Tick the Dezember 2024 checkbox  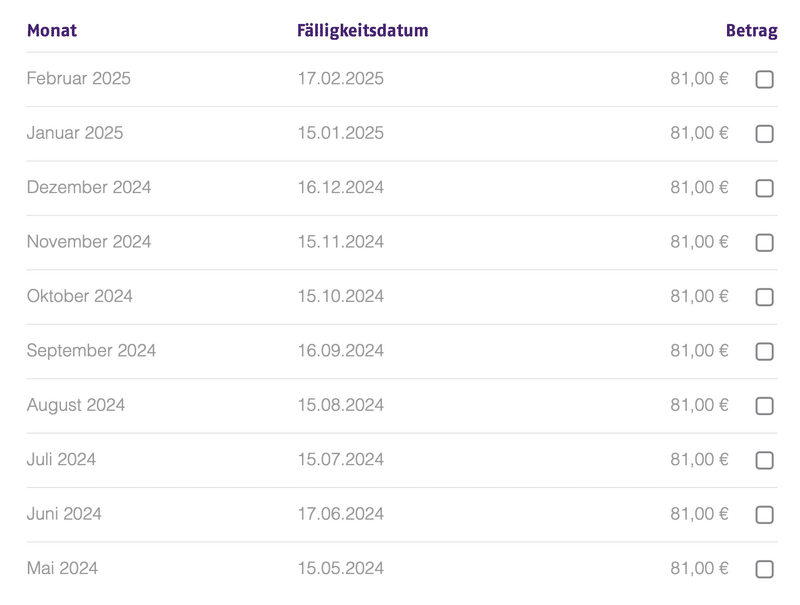[764, 188]
